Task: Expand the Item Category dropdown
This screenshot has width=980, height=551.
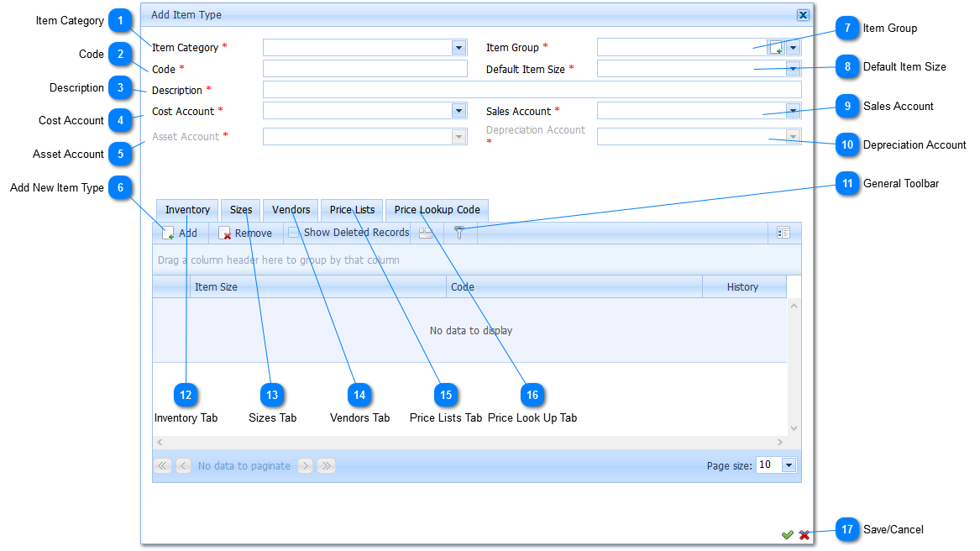Action: 459,48
